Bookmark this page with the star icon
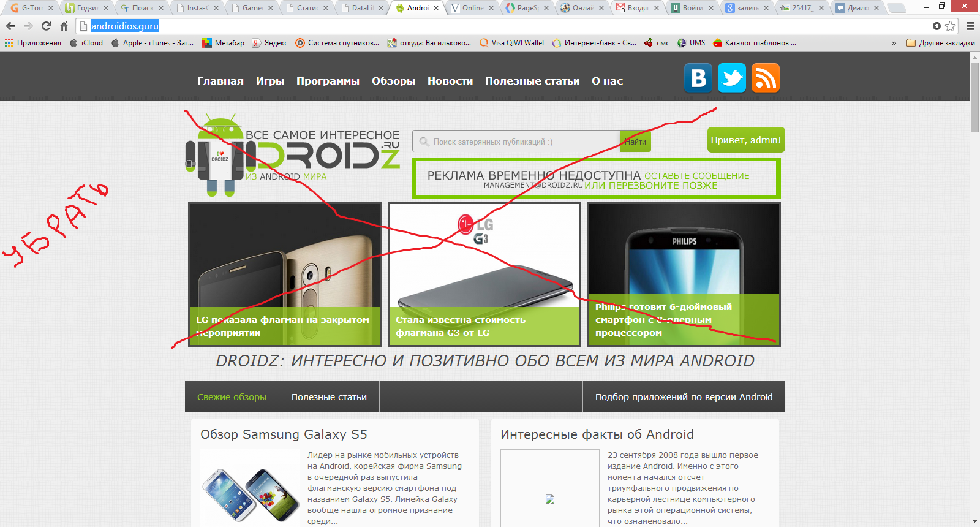The width and height of the screenshot is (980, 527). pyautogui.click(x=951, y=26)
